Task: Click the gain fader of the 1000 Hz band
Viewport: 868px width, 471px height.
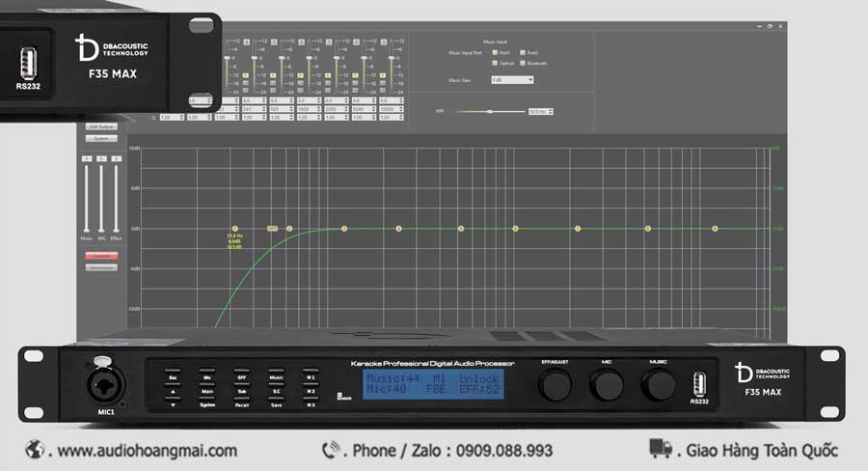Action: [x=309, y=58]
